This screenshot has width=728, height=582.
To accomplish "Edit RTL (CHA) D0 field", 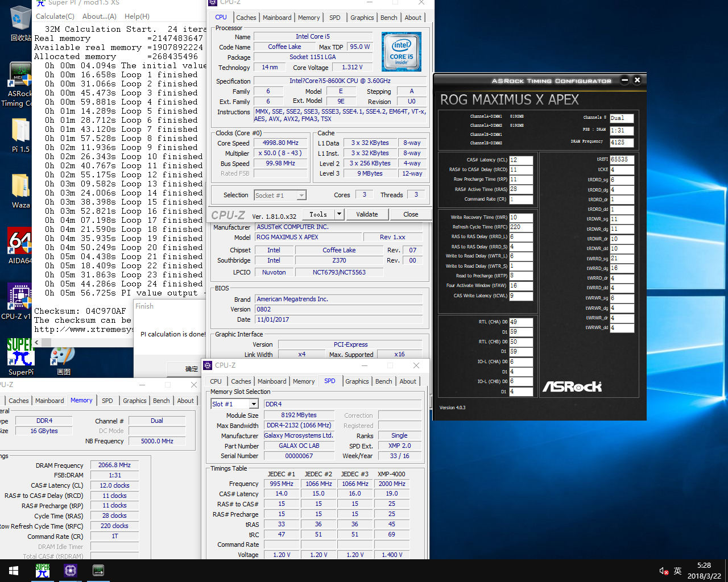I will pyautogui.click(x=521, y=322).
